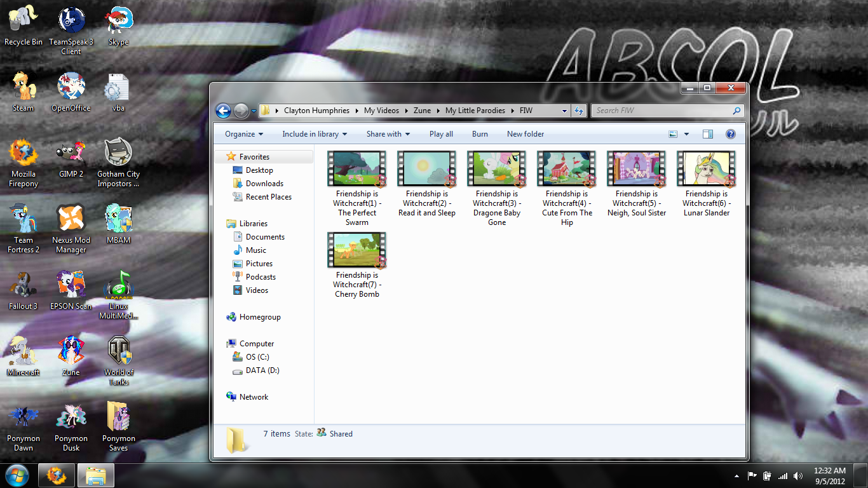Viewport: 868px width, 488px height.
Task: Show hidden system tray icons arrow
Action: point(736,476)
